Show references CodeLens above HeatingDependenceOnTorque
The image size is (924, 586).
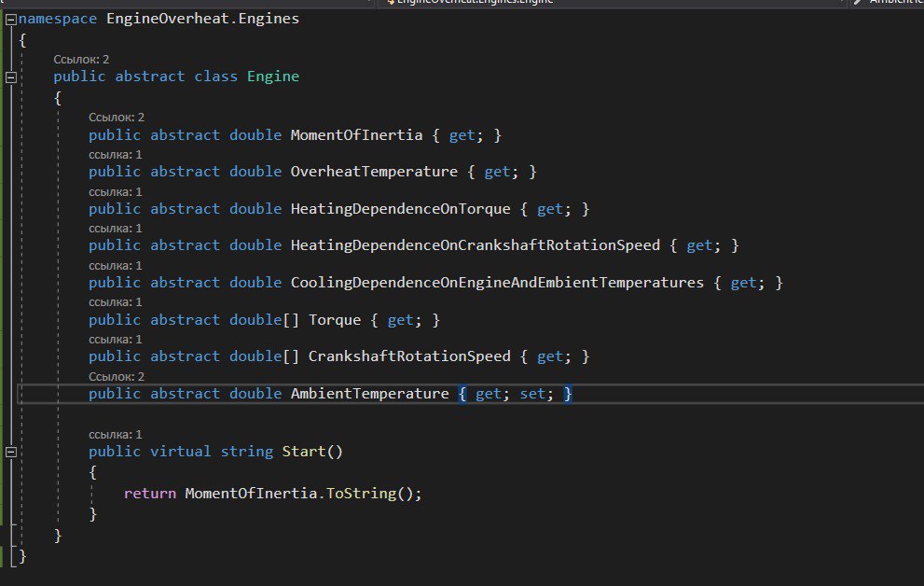point(116,192)
